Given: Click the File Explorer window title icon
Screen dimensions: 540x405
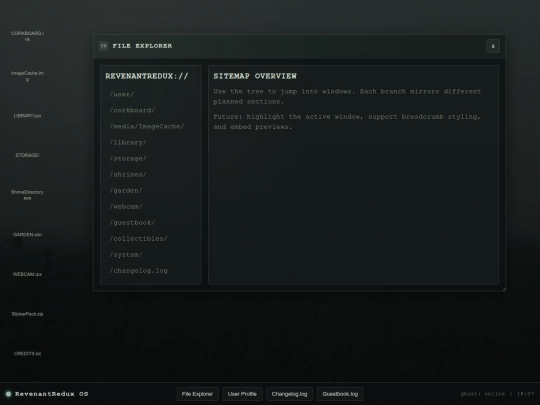Looking at the screenshot, I should tap(104, 46).
